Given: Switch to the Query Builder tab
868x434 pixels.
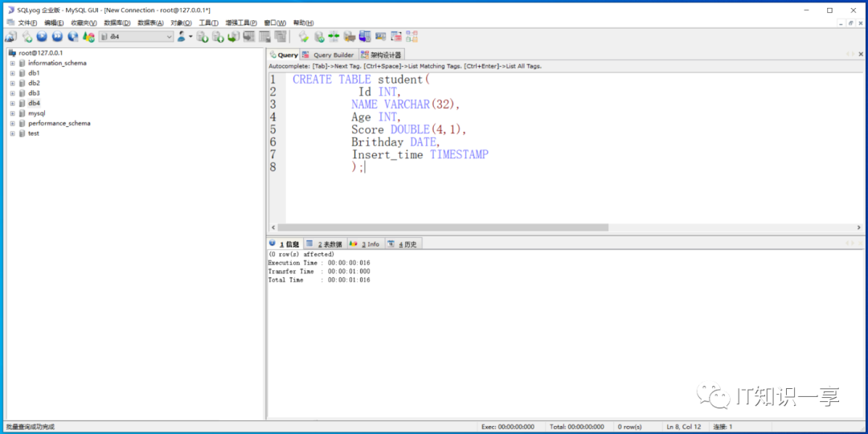Looking at the screenshot, I should tap(329, 55).
